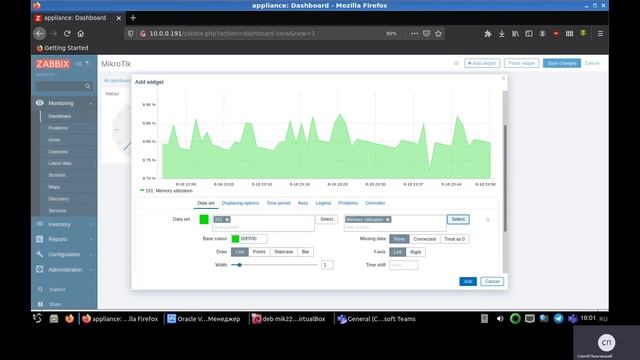Open the page actions three-dots menu
The image size is (640, 360).
414,33
